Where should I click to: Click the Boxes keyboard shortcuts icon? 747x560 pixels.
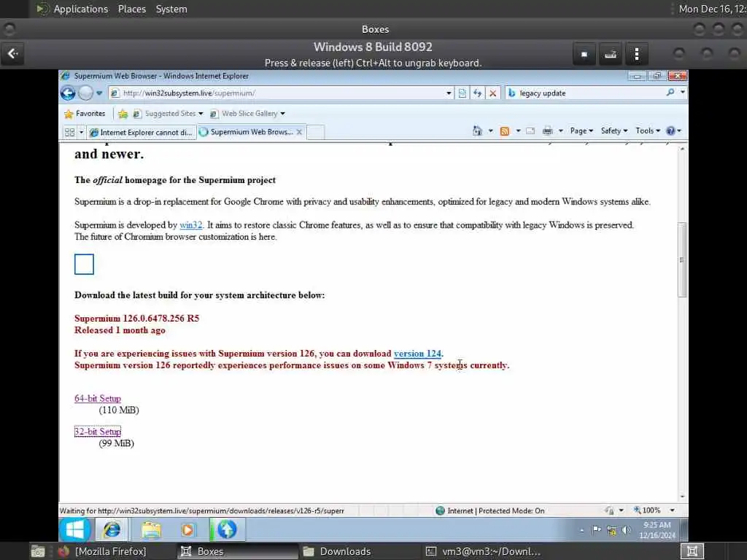click(x=611, y=54)
